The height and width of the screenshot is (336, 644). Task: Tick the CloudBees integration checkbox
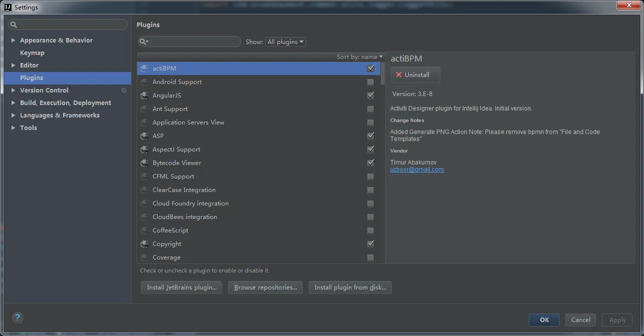(370, 217)
